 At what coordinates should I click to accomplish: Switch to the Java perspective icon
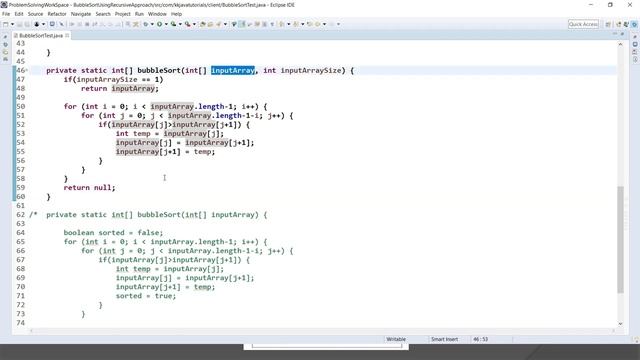[x=618, y=24]
